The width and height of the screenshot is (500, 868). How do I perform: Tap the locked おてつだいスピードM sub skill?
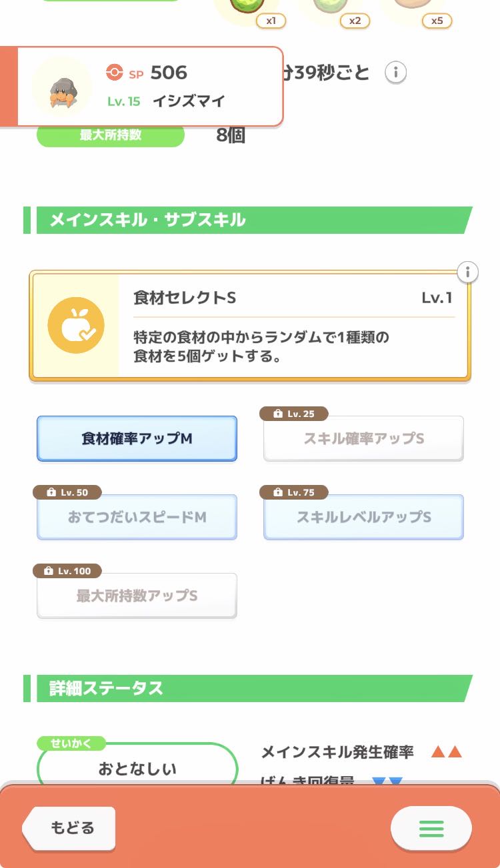137,518
